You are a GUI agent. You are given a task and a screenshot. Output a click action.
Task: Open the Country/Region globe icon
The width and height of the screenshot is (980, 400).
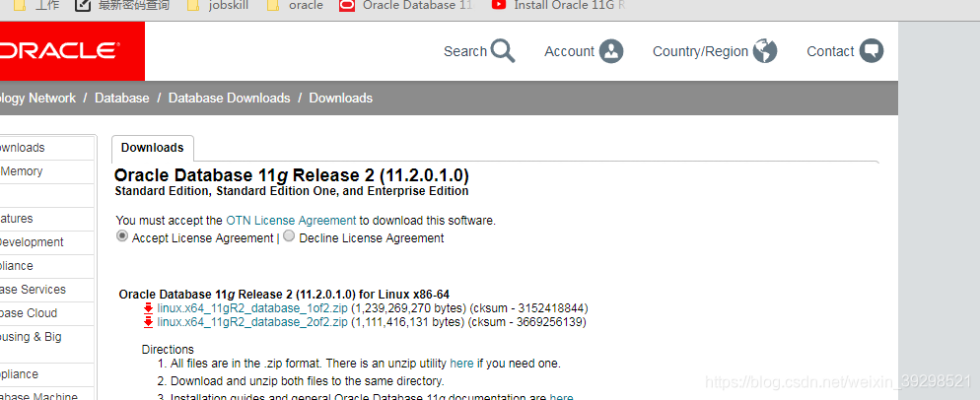pyautogui.click(x=765, y=51)
